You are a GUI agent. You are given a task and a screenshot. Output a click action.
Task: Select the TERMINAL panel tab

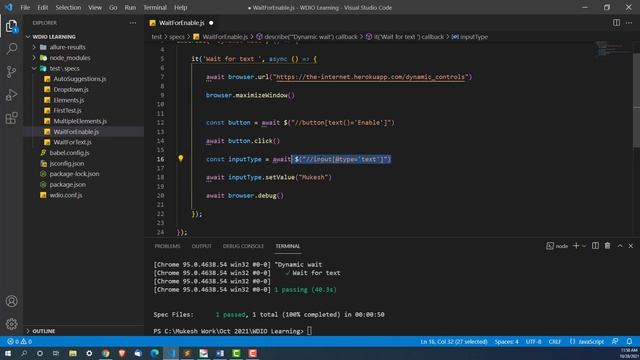click(288, 246)
